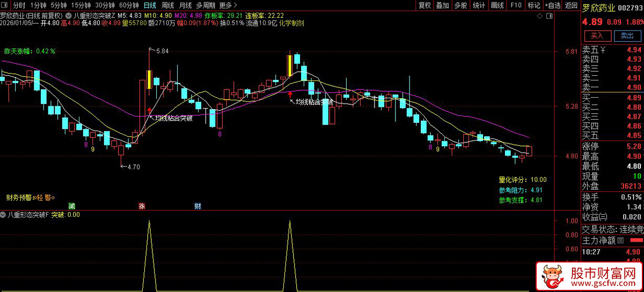Click the green 减 marker below the chart
This screenshot has height=292, width=644.
(71, 206)
